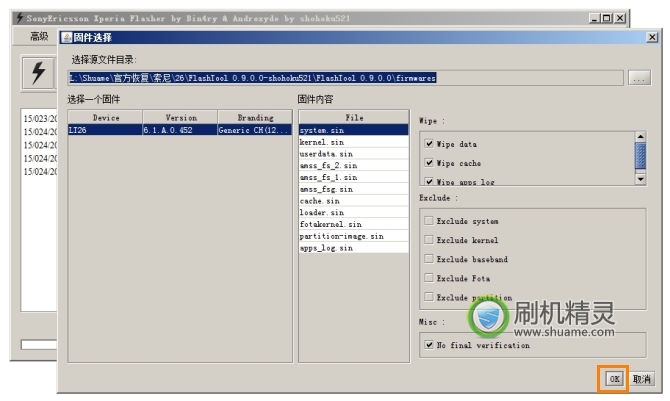This screenshot has width=670, height=401.
Task: Toggle the Wipe data checkbox
Action: (x=429, y=144)
